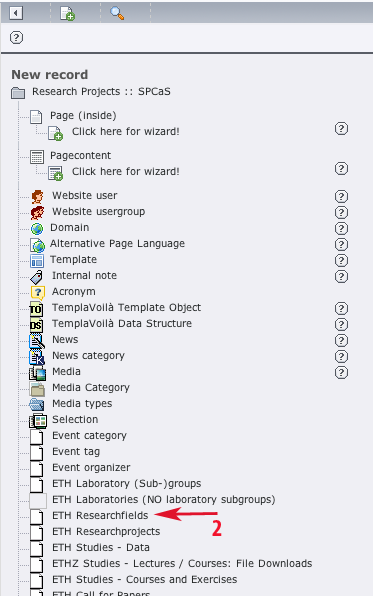Click the Website user icon

point(37,197)
